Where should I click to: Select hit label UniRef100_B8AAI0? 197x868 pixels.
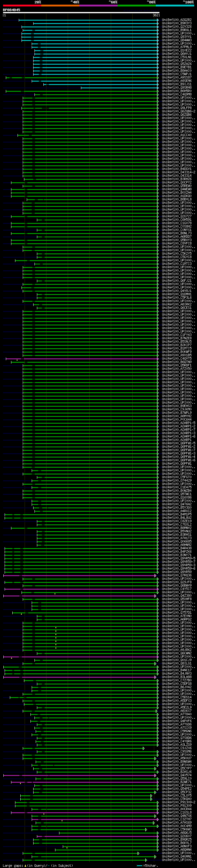coord(177,71)
